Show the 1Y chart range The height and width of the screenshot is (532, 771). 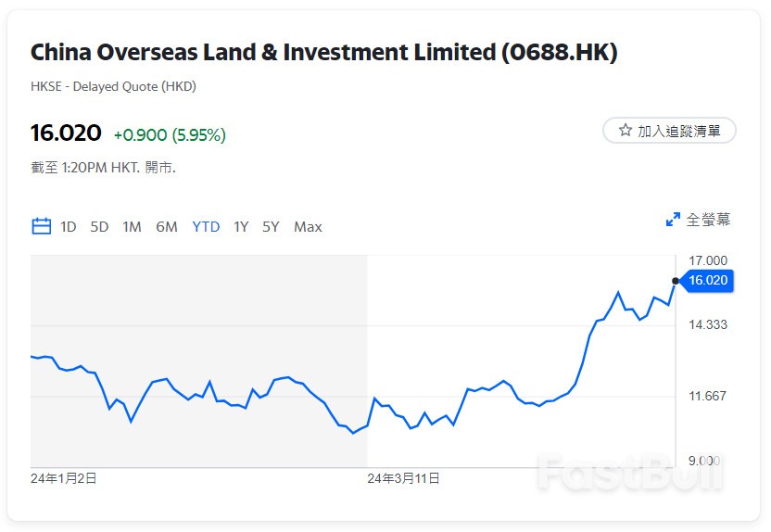point(241,227)
